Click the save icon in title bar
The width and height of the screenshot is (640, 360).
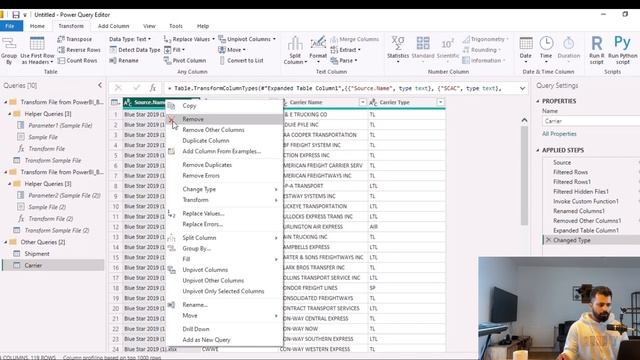tap(16, 15)
